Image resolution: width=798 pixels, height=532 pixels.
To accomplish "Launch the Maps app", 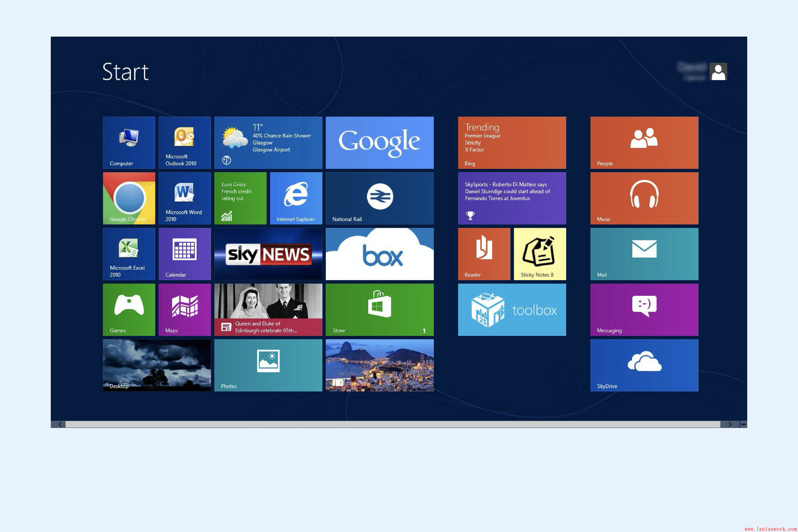I will 185,309.
